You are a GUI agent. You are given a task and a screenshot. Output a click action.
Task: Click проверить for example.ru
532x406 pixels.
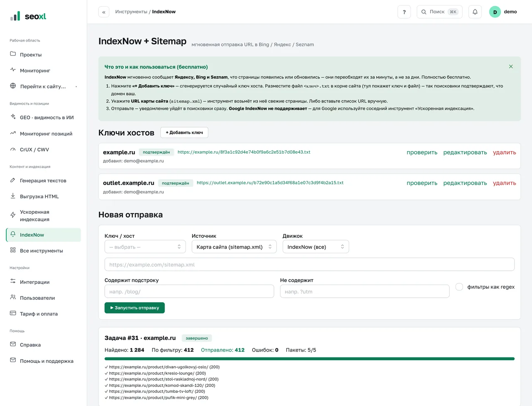[422, 152]
